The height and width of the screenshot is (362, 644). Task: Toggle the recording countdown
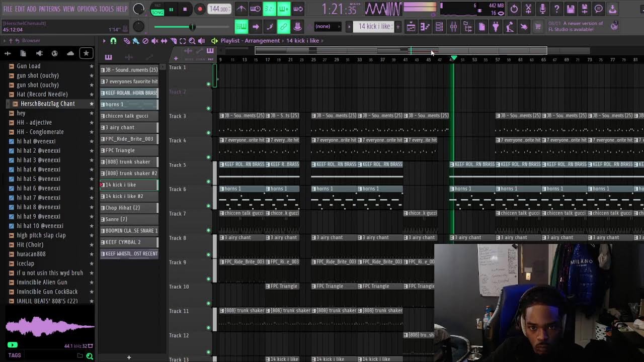[270, 9]
